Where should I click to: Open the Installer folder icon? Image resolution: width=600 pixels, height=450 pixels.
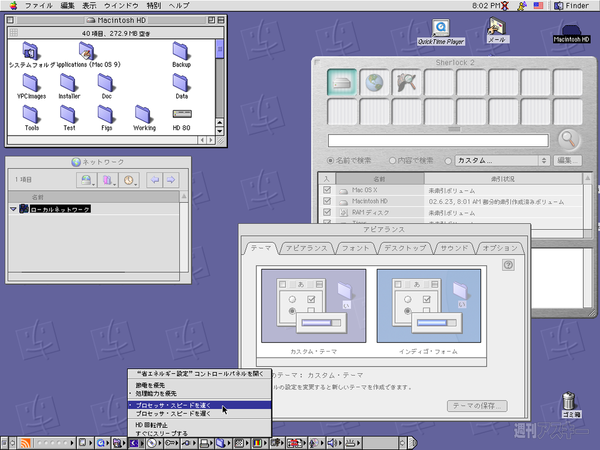point(69,84)
